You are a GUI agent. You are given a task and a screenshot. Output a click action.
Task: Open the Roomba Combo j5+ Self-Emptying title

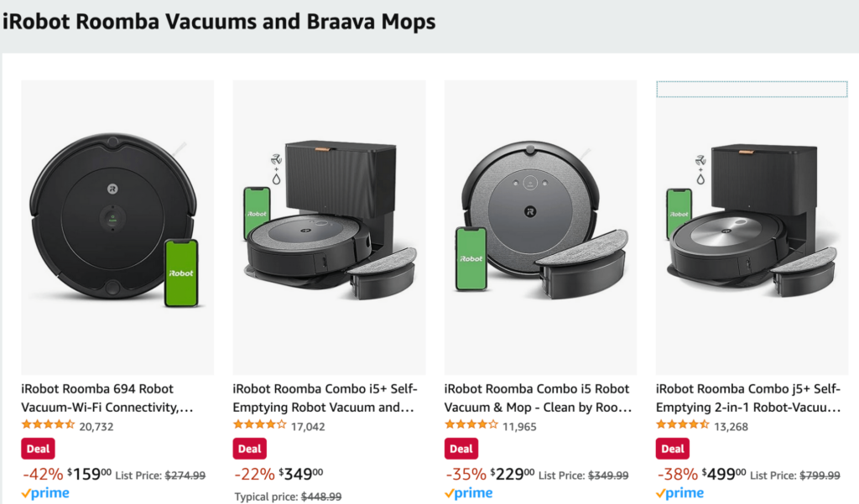[x=748, y=397]
